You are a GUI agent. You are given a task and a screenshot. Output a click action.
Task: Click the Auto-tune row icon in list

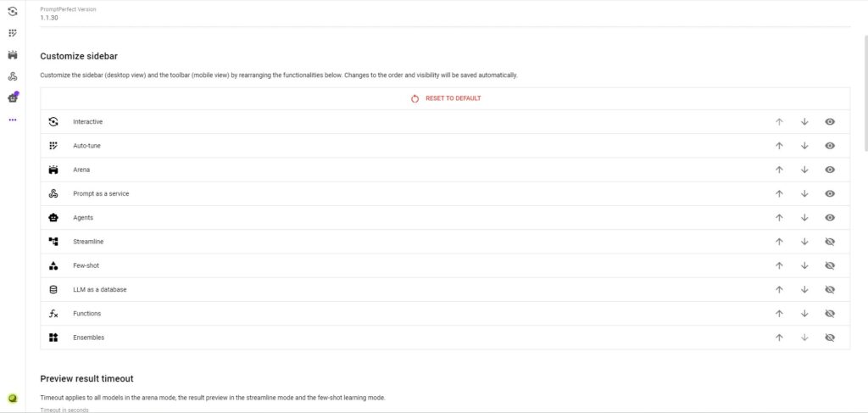(53, 146)
